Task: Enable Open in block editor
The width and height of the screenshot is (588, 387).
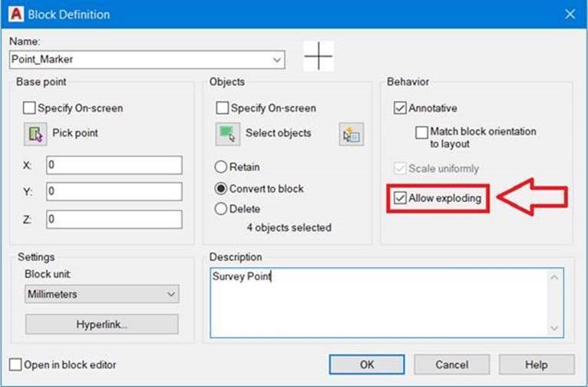Action: 16,365
